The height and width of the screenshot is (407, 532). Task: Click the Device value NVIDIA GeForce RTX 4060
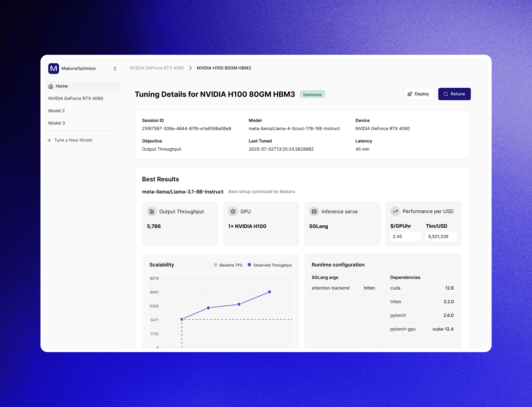(x=382, y=128)
